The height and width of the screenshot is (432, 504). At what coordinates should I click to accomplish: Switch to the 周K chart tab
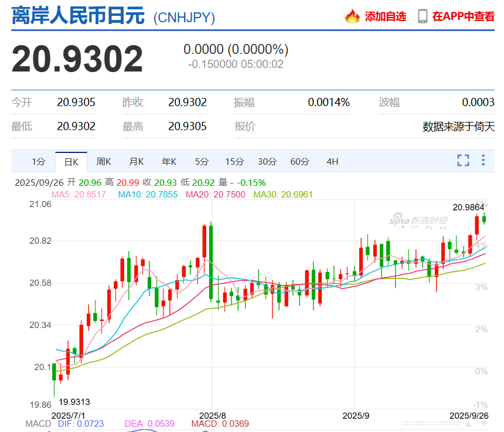(104, 162)
